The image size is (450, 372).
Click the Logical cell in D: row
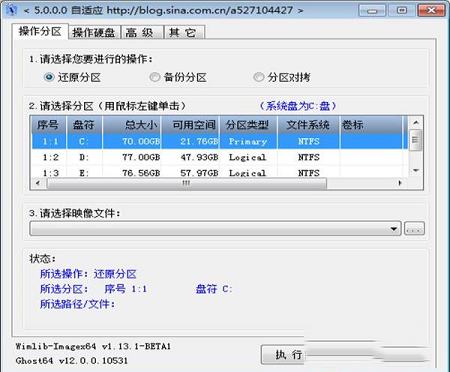(247, 157)
